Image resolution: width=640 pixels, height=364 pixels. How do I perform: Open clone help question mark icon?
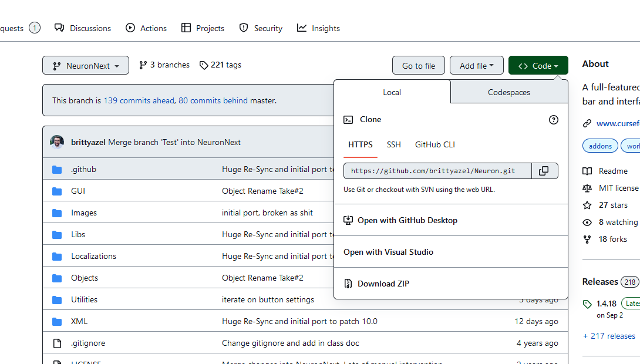(x=554, y=120)
